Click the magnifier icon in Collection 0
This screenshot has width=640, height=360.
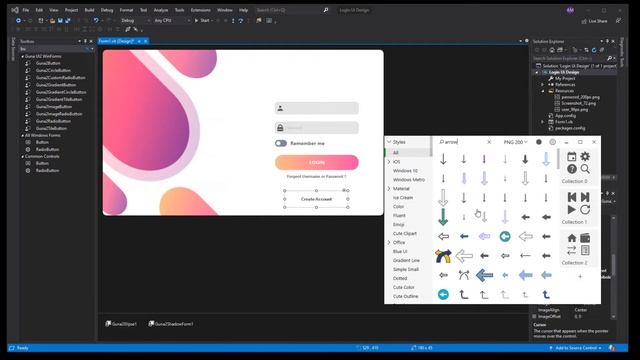(x=585, y=169)
